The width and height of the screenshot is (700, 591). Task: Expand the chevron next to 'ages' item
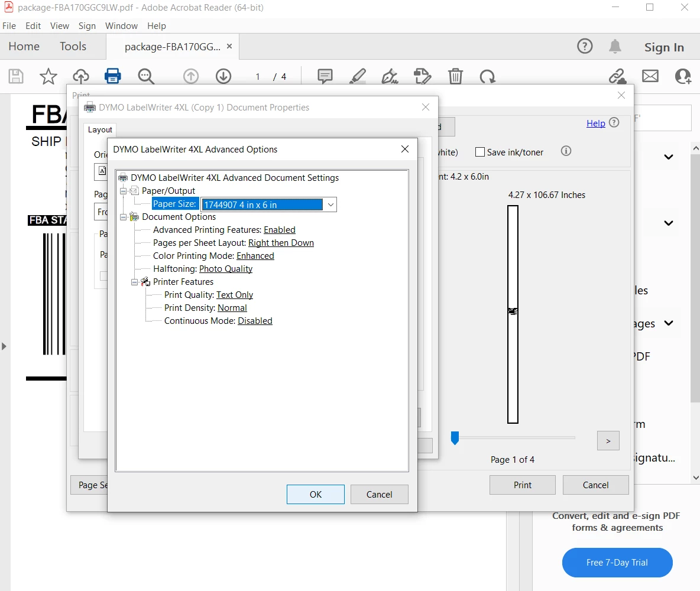668,323
